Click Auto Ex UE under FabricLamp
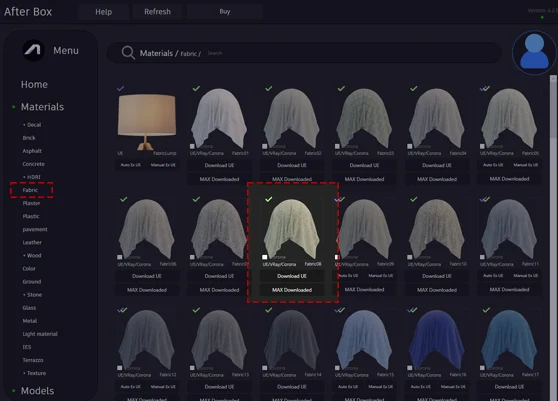Screen dimensions: 558x401 (x=130, y=165)
